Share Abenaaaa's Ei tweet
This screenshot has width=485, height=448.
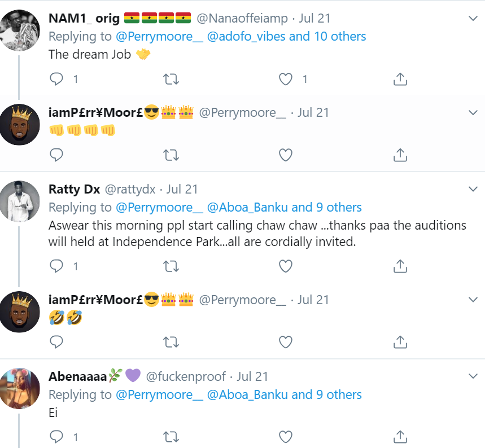click(x=400, y=436)
